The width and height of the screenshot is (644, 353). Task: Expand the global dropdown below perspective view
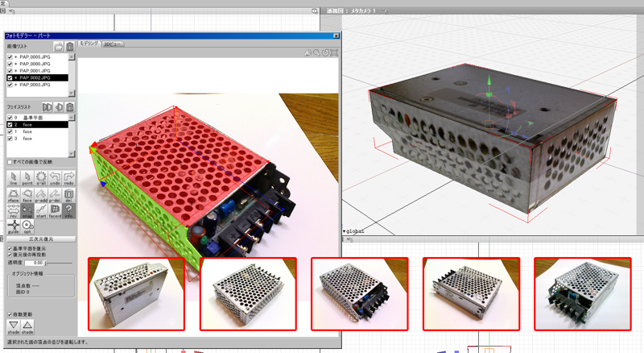coord(345,231)
